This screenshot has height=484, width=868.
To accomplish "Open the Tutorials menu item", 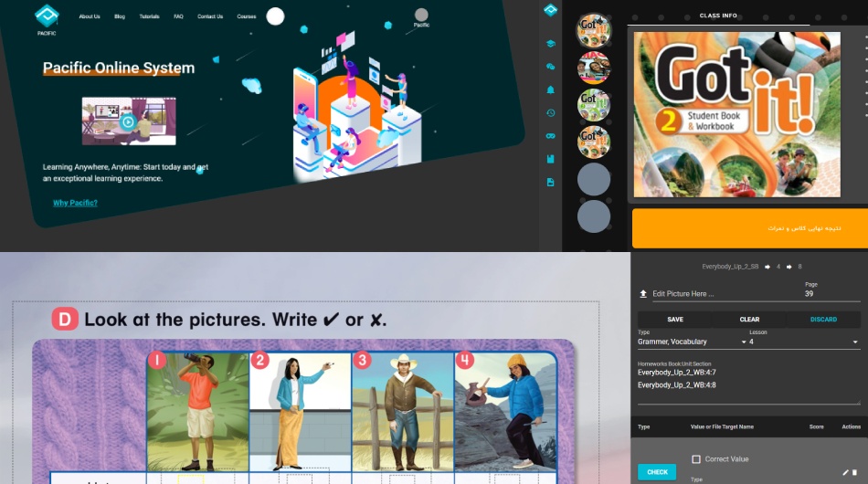I will tap(150, 16).
